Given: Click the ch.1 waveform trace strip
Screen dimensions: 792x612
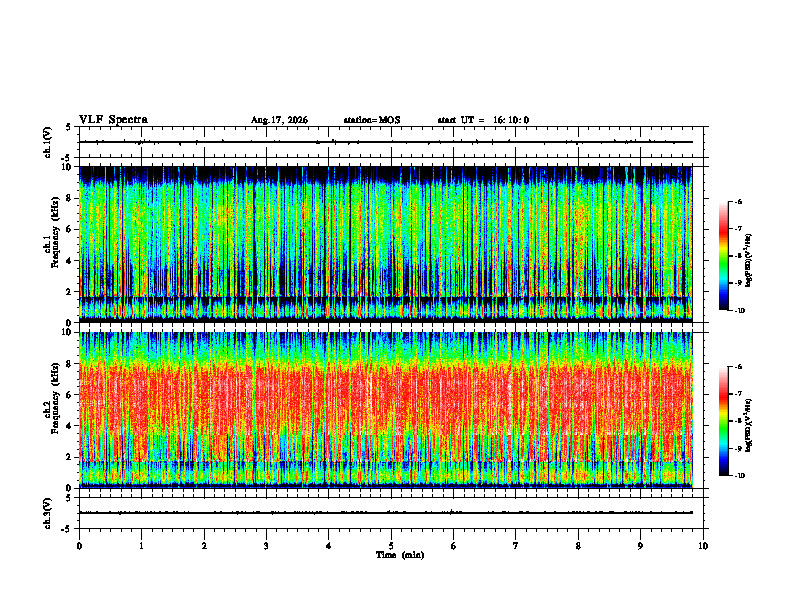Looking at the screenshot, I should coord(385,142).
